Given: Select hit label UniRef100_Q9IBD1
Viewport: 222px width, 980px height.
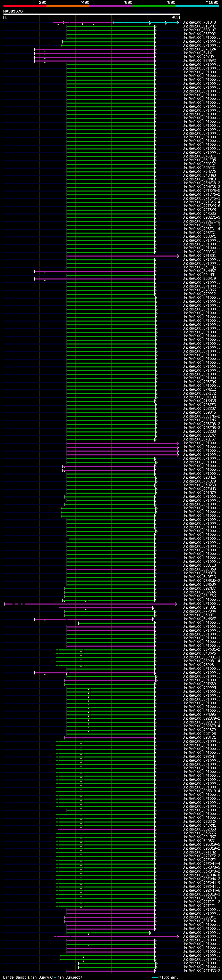Looking at the screenshot, I should (199, 256).
